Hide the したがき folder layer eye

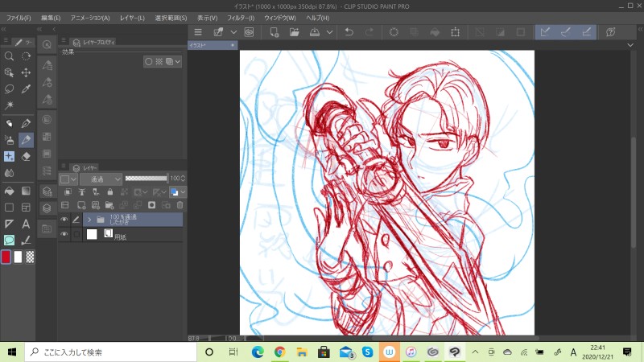click(x=64, y=220)
